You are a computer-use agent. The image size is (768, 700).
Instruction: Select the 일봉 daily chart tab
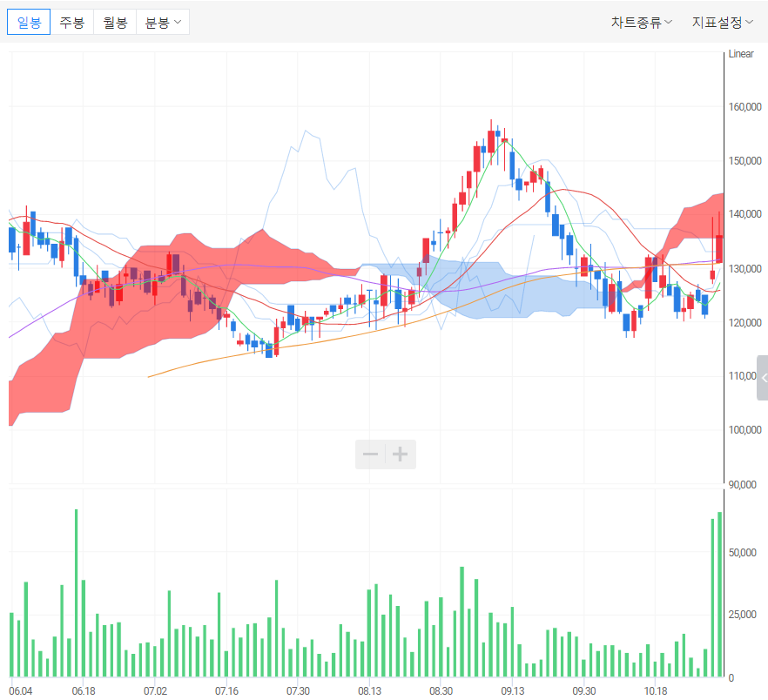tap(29, 22)
